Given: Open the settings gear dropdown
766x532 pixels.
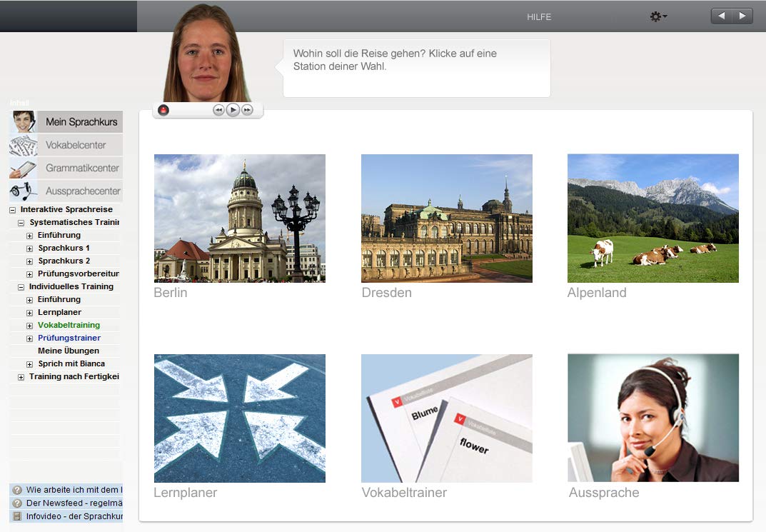Looking at the screenshot, I should [658, 16].
